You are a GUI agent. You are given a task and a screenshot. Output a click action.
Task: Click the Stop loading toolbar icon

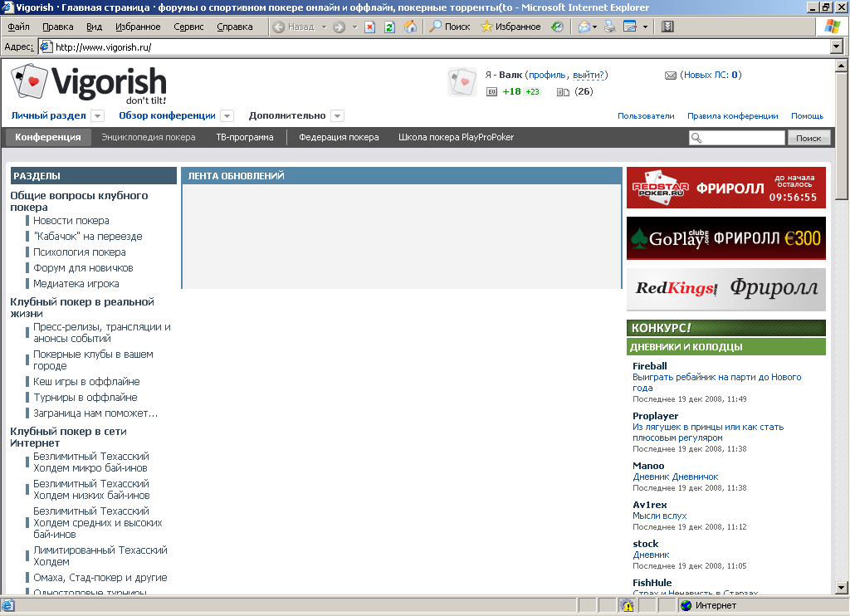(x=371, y=27)
